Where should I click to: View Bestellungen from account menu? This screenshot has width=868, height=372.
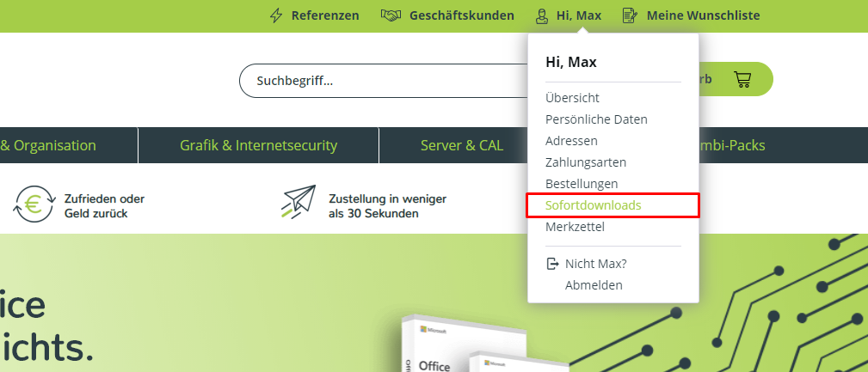[582, 184]
